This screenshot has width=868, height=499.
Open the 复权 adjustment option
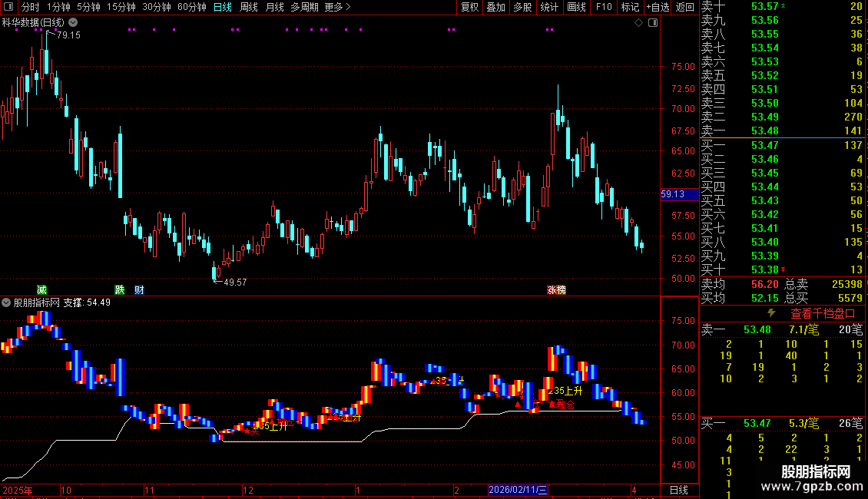coord(469,7)
